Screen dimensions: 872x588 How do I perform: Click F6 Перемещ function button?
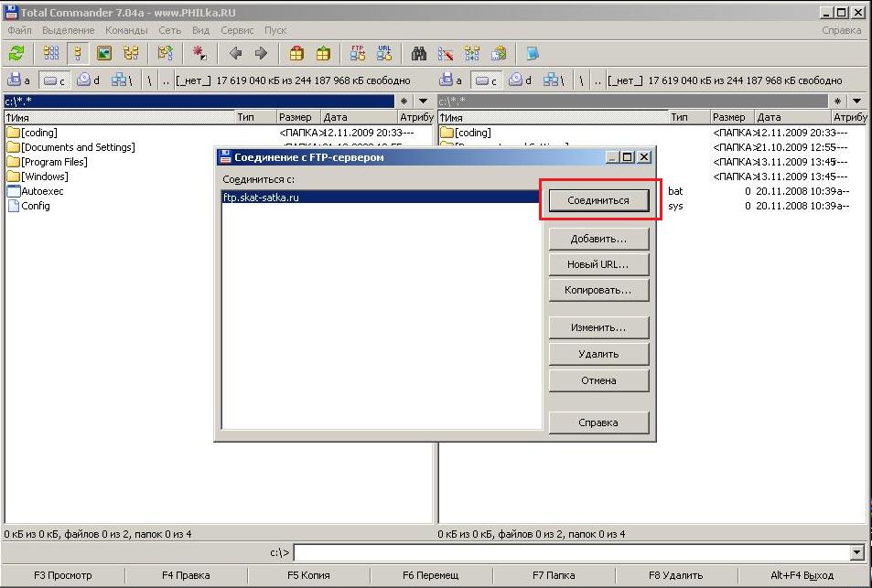[431, 575]
